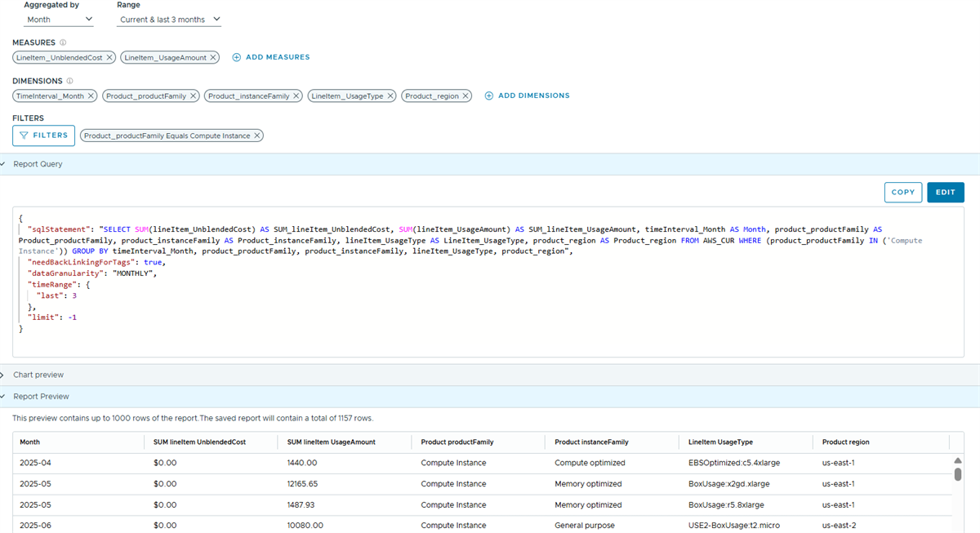Screen dimensions: 980x533
Task: Delete the Compute Instance filter chip
Action: [x=257, y=135]
